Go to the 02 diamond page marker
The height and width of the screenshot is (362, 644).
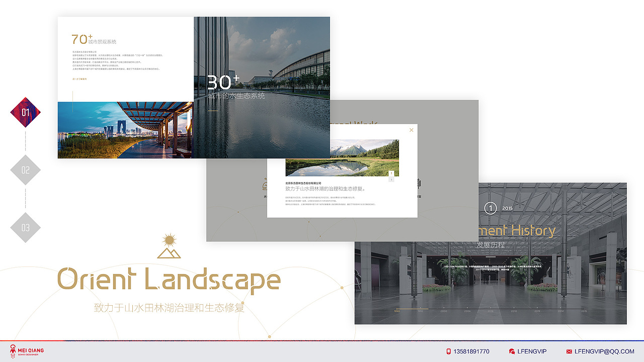tap(26, 170)
